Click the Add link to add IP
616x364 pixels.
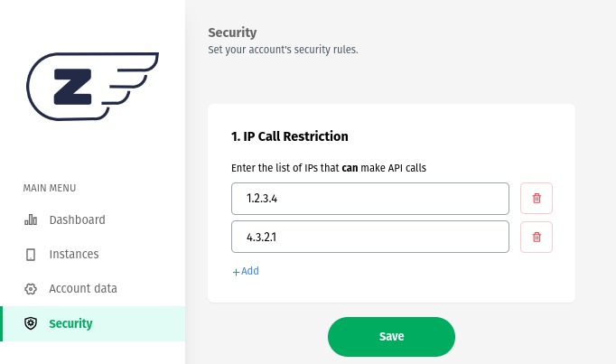[250, 271]
